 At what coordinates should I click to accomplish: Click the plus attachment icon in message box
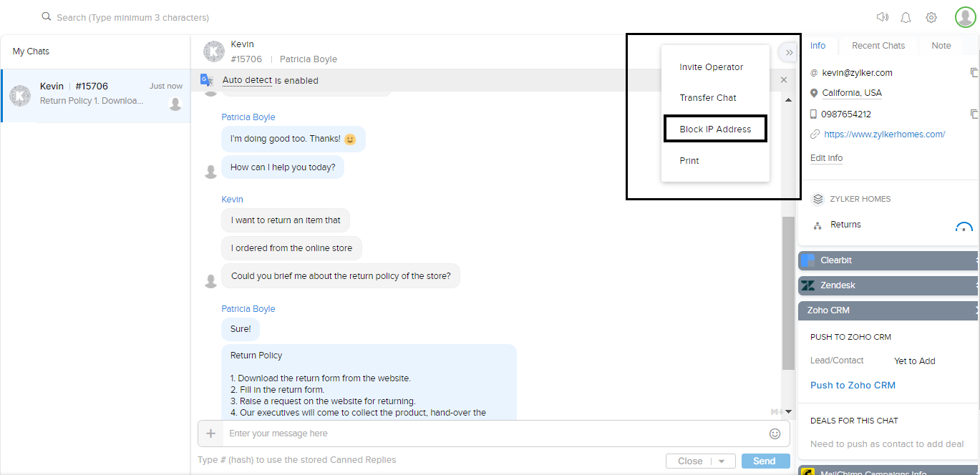tap(210, 433)
